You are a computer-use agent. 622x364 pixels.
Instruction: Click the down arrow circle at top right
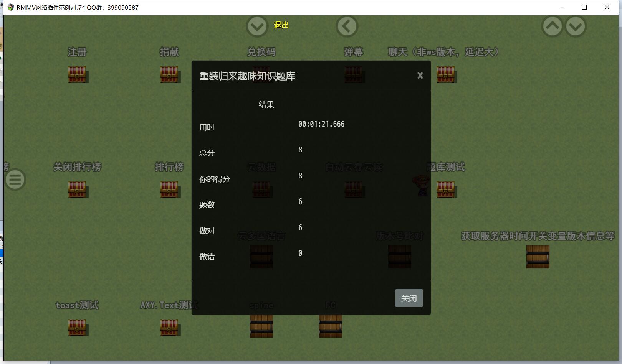(x=576, y=26)
